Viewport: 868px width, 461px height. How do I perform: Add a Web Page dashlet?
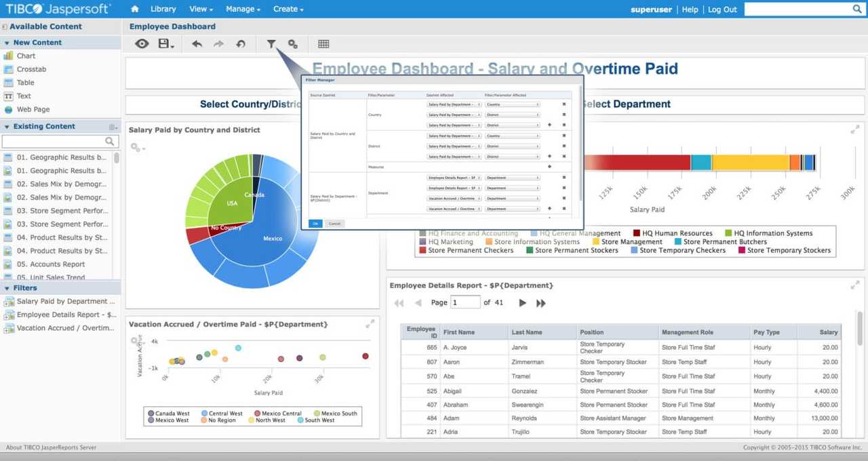point(33,109)
